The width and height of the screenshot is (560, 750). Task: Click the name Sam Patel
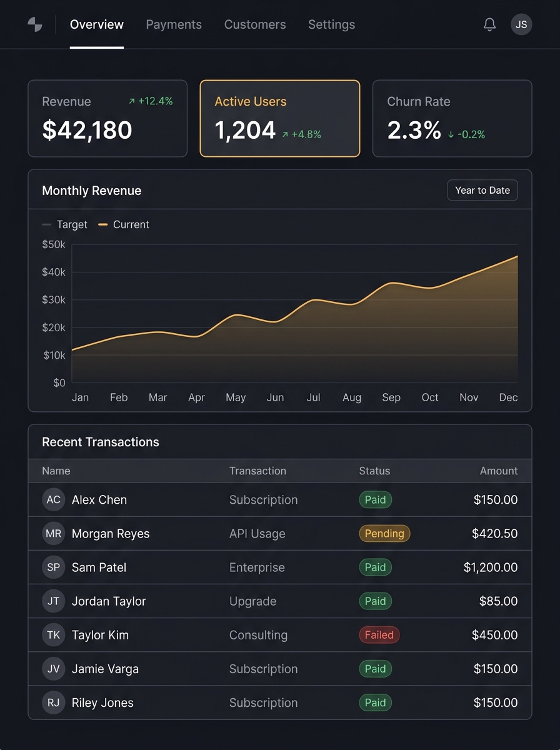click(99, 567)
